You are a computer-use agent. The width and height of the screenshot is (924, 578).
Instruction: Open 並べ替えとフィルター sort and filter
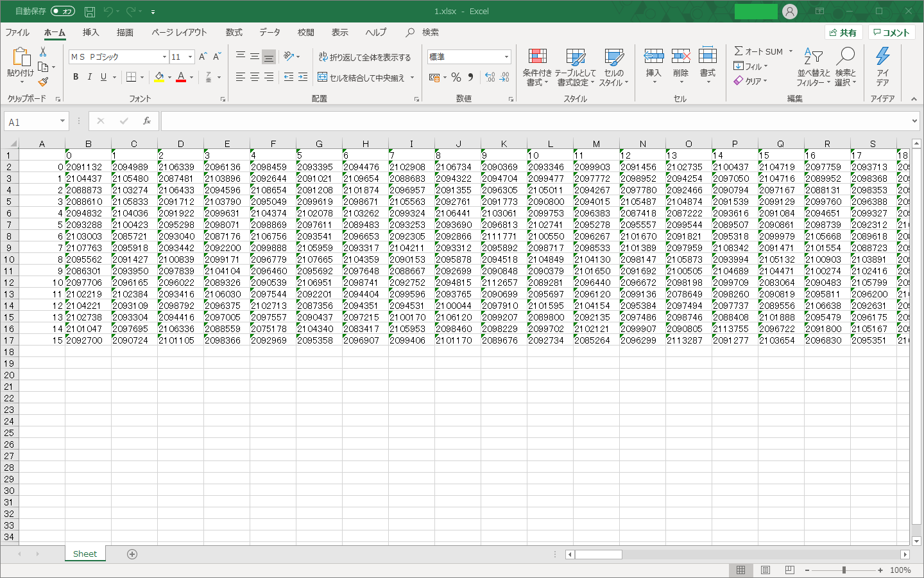(x=814, y=67)
